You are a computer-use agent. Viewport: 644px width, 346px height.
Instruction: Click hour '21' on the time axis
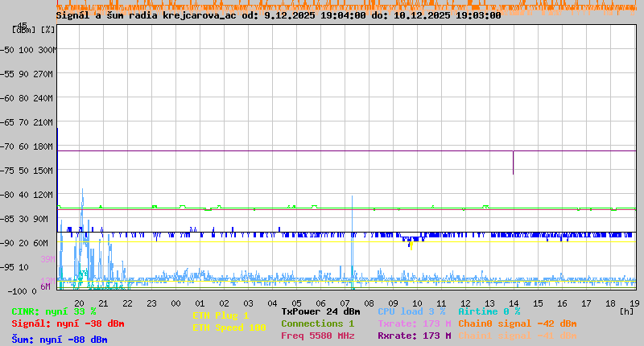(x=104, y=303)
